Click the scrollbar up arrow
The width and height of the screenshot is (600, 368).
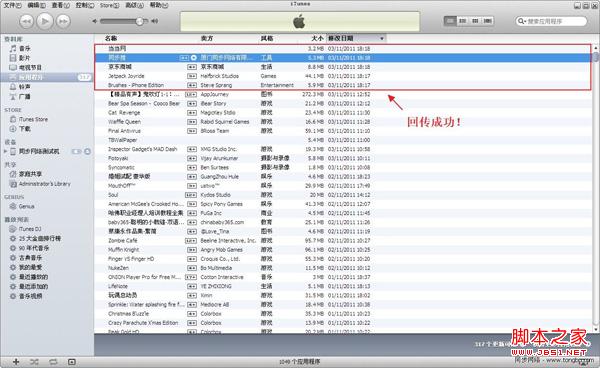[595, 48]
